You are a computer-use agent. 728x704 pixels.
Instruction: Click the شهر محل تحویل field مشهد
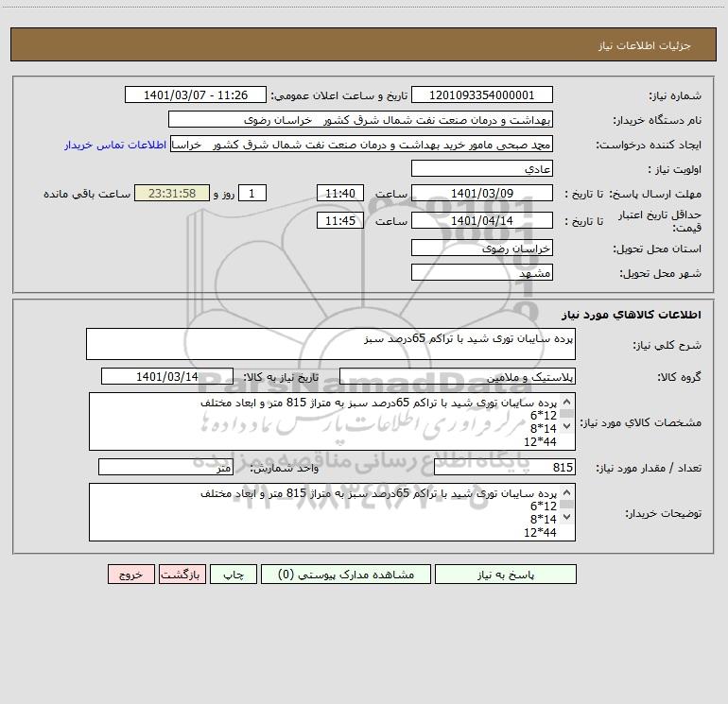pyautogui.click(x=482, y=272)
